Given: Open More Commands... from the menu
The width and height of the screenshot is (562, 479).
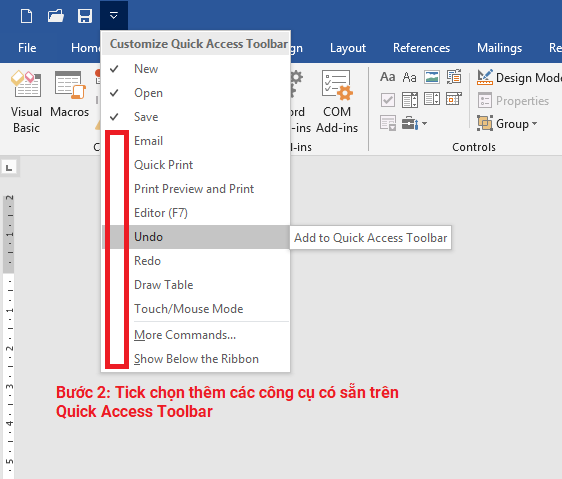Looking at the screenshot, I should tap(196, 335).
